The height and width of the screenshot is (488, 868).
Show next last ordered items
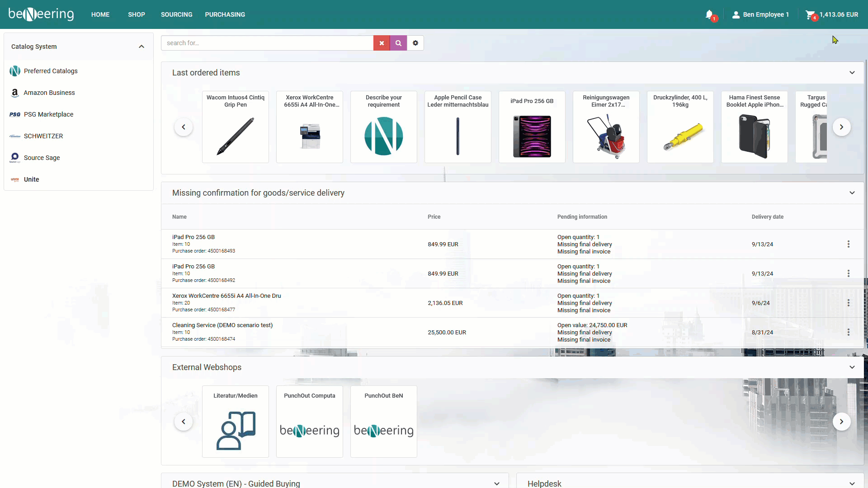(842, 127)
